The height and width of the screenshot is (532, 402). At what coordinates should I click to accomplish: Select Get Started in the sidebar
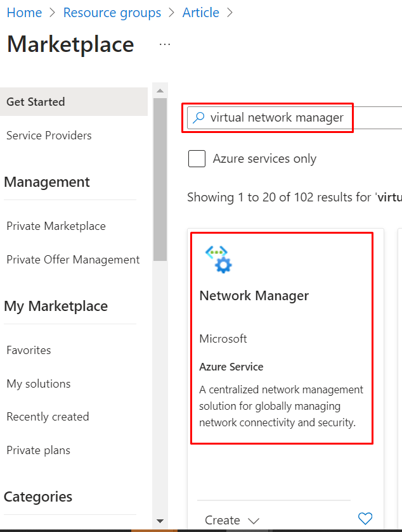click(74, 102)
